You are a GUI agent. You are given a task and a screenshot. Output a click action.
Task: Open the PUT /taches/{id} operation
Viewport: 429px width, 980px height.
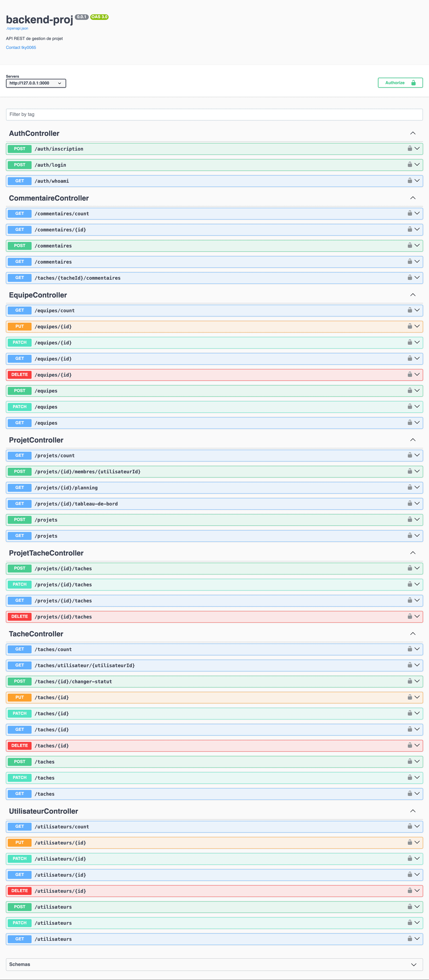point(52,697)
